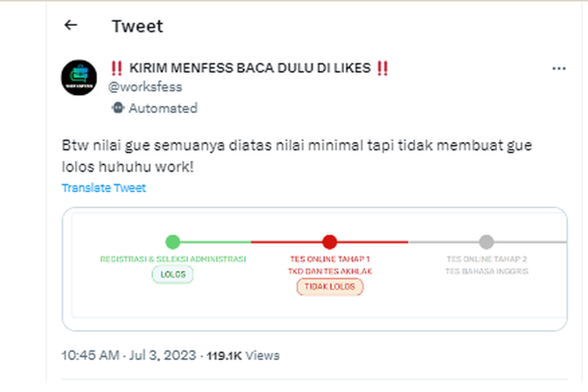This screenshot has width=588, height=392.
Task: Click the gray Tes Online Tahap 2 dot
Action: [x=486, y=242]
